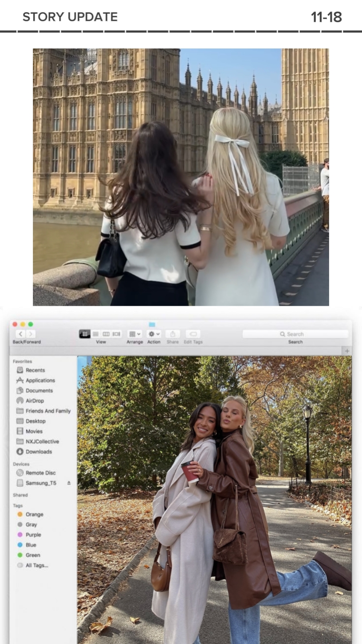Click the Forward arrow in Finder toolbar
The image size is (362, 644).
pyautogui.click(x=30, y=334)
